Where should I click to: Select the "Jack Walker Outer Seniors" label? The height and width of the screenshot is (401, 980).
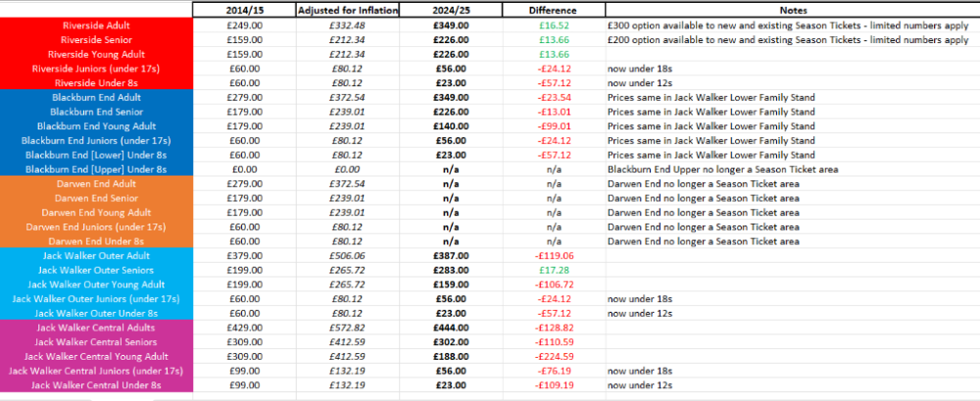94,270
